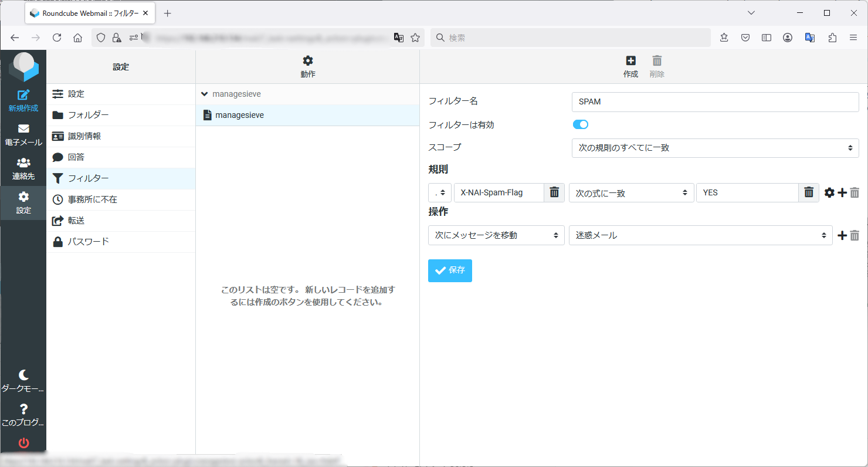This screenshot has width=868, height=467.
Task: Click the SPAM filter name input field
Action: tap(714, 101)
